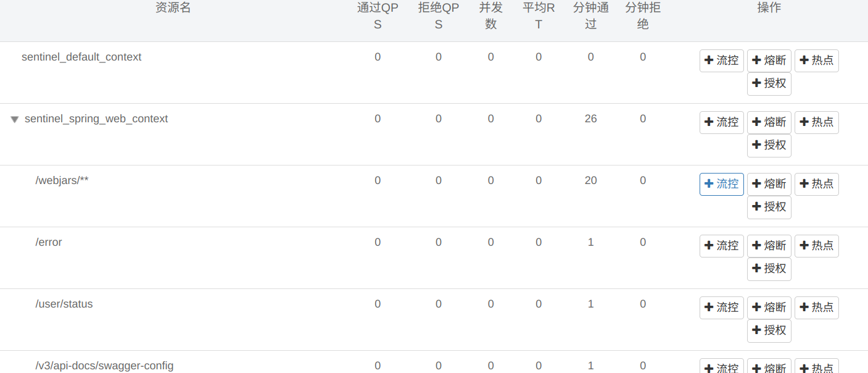The height and width of the screenshot is (373, 868).
Task: Add hotspot rule for sentinel_spring_web_context
Action: click(816, 122)
